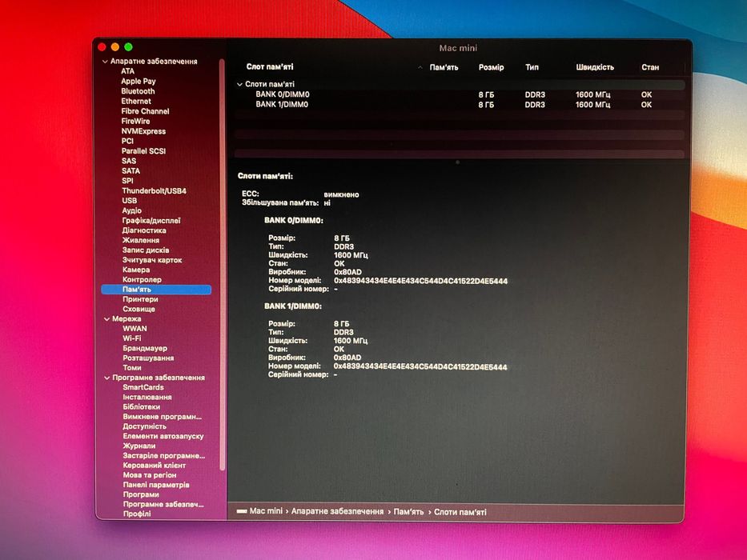Open Графіка/дисплеї in the sidebar
Image resolution: width=747 pixels, height=560 pixels.
151,221
